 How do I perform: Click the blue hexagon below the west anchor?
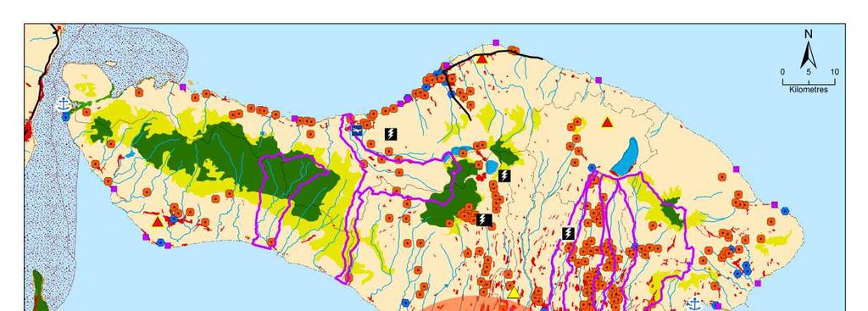point(66,117)
